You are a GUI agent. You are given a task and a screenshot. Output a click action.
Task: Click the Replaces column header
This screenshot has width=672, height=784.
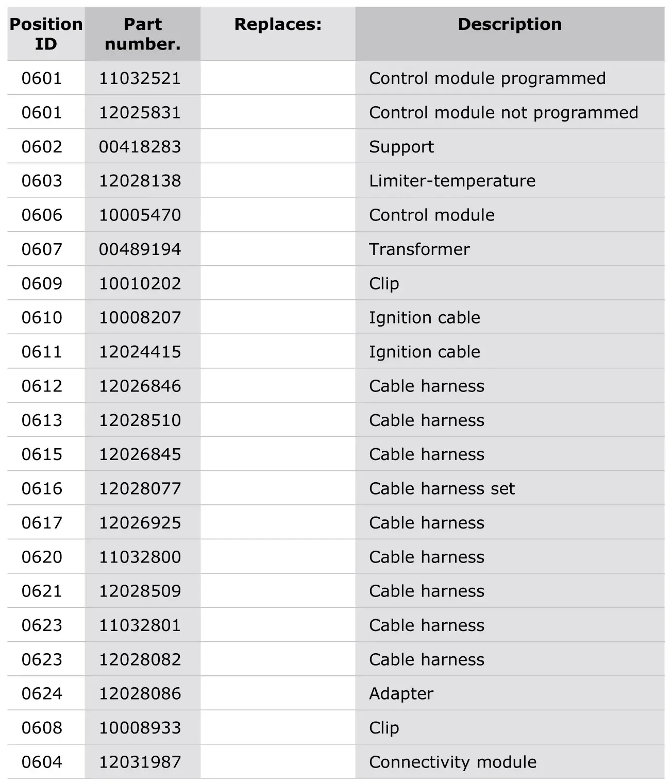pyautogui.click(x=278, y=24)
